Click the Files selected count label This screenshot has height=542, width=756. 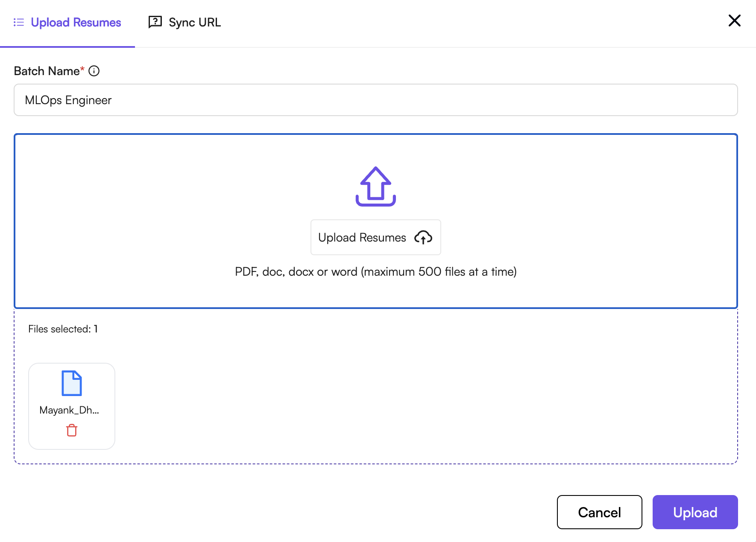[63, 329]
